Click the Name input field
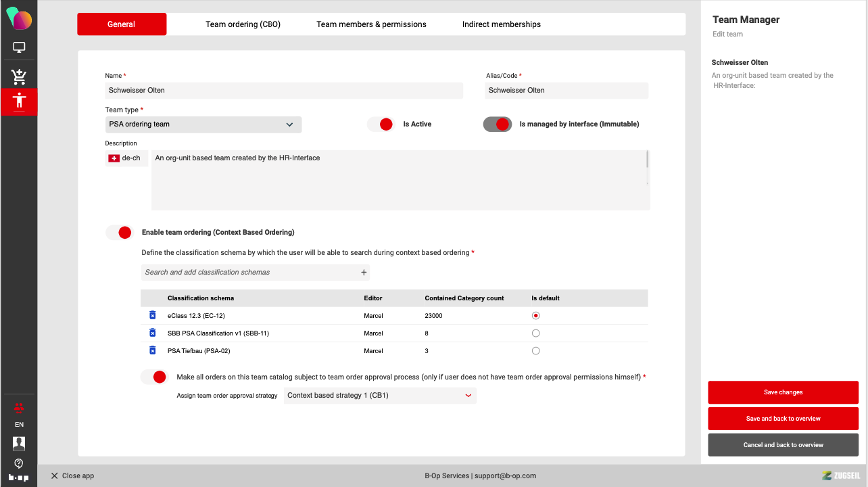The width and height of the screenshot is (868, 487). click(x=284, y=91)
